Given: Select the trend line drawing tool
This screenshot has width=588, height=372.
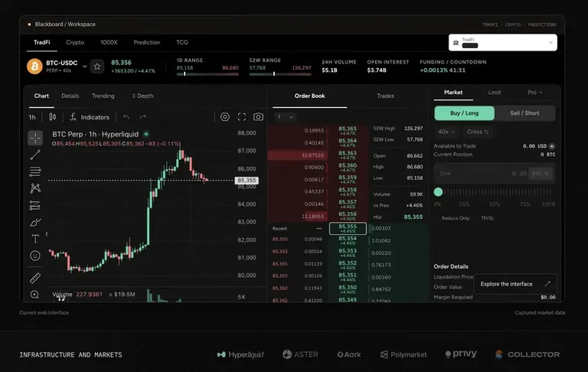Looking at the screenshot, I should 35,155.
